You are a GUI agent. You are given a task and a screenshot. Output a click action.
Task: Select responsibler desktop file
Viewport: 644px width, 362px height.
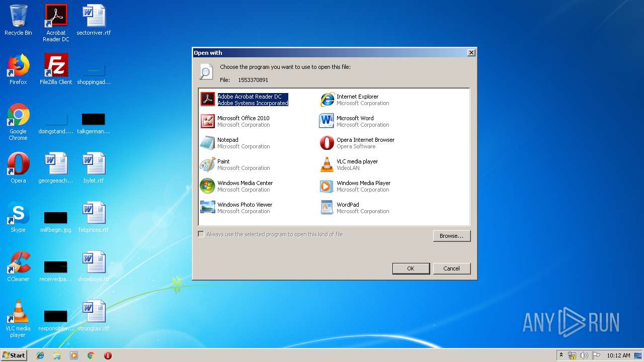point(56,320)
